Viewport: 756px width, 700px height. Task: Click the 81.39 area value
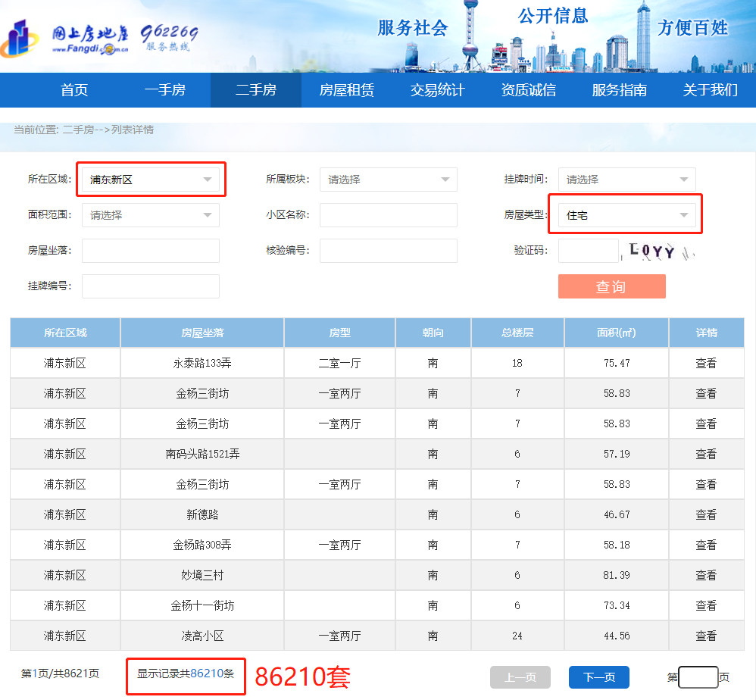(x=617, y=575)
